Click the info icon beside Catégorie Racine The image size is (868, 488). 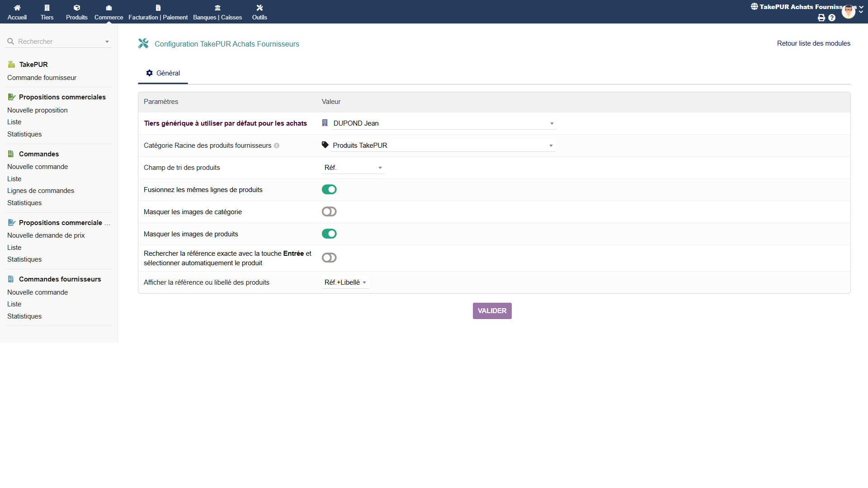coord(277,145)
